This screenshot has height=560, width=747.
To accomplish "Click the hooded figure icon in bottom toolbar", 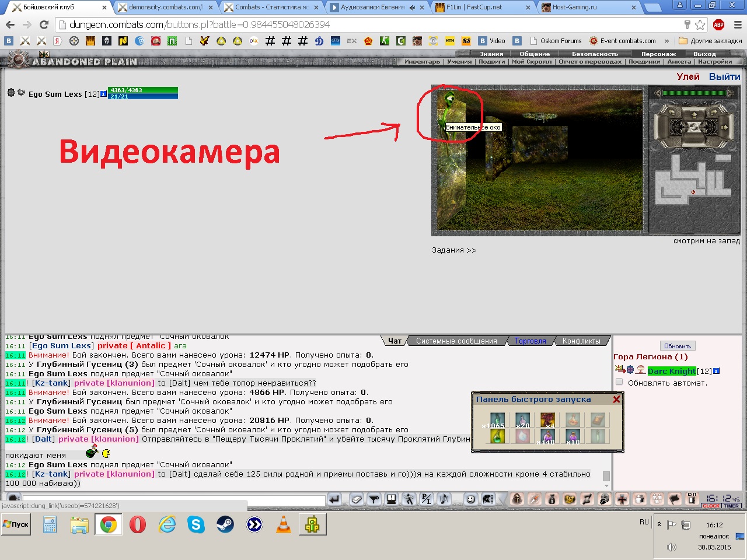I will [516, 499].
